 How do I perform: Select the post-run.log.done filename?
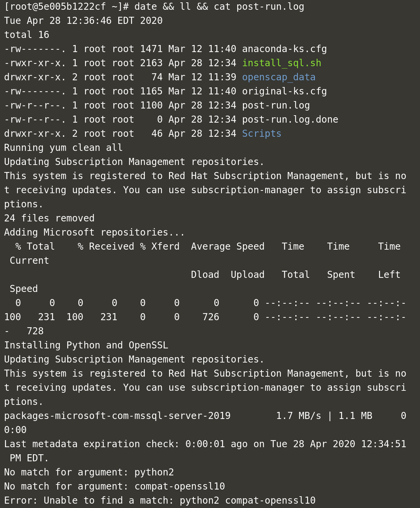pos(290,119)
